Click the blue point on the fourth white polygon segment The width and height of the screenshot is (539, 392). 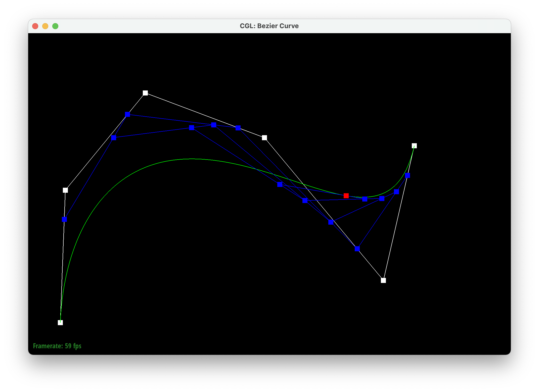tap(357, 249)
